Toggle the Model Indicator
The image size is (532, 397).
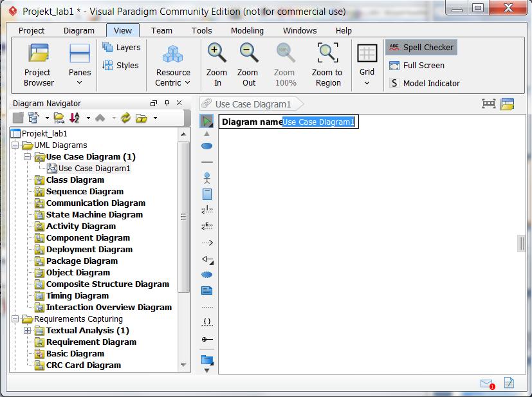[x=425, y=83]
